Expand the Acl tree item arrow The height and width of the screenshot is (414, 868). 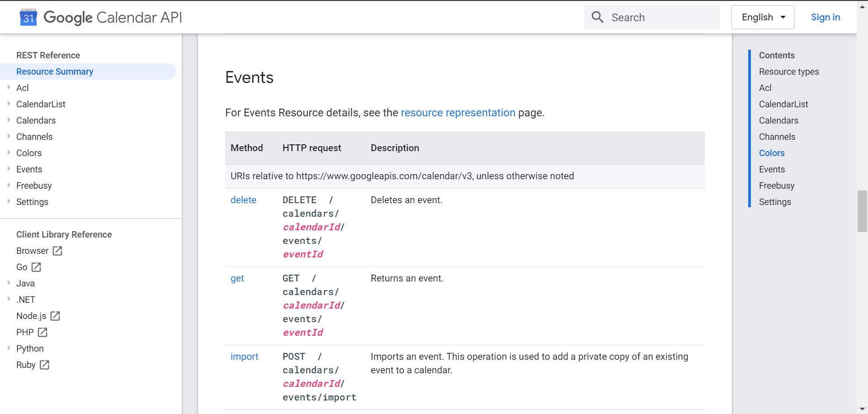(x=9, y=87)
